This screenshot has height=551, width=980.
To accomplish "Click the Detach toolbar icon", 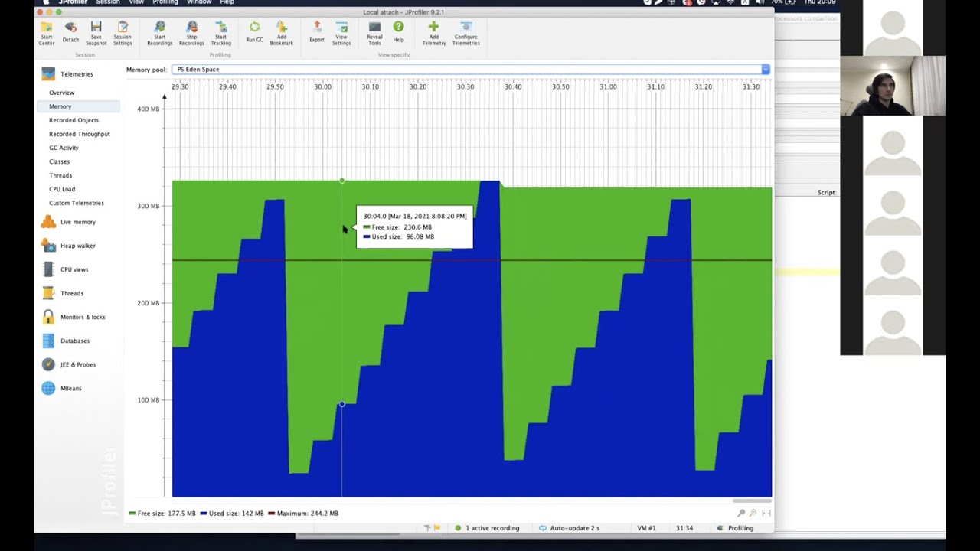I will pyautogui.click(x=70, y=33).
